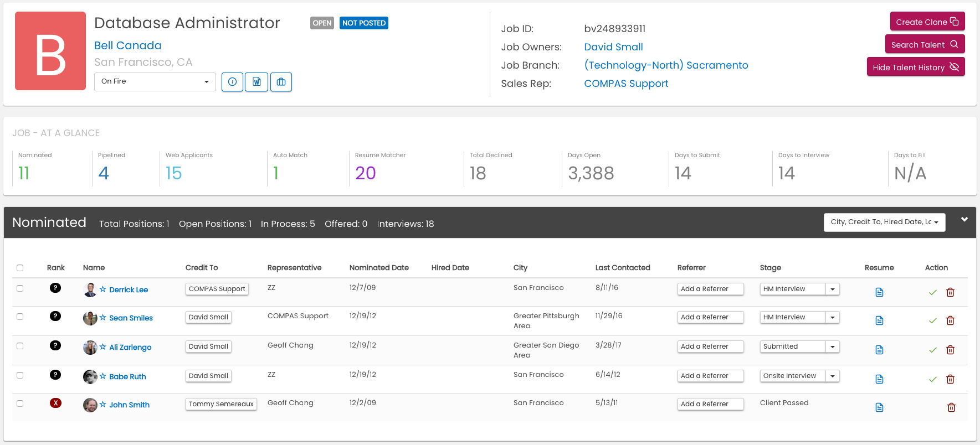The width and height of the screenshot is (980, 445).
Task: Open the Bell Canada company link
Action: pos(127,45)
